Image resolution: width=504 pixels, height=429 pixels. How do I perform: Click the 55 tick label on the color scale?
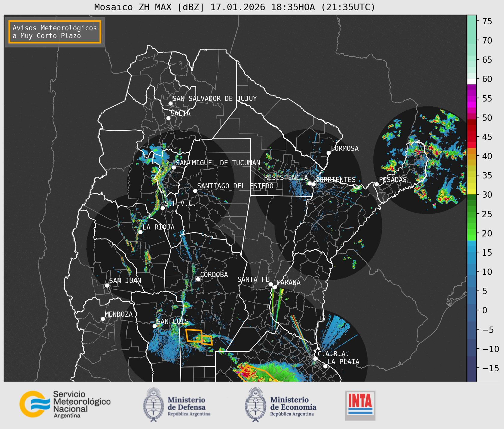click(x=487, y=99)
